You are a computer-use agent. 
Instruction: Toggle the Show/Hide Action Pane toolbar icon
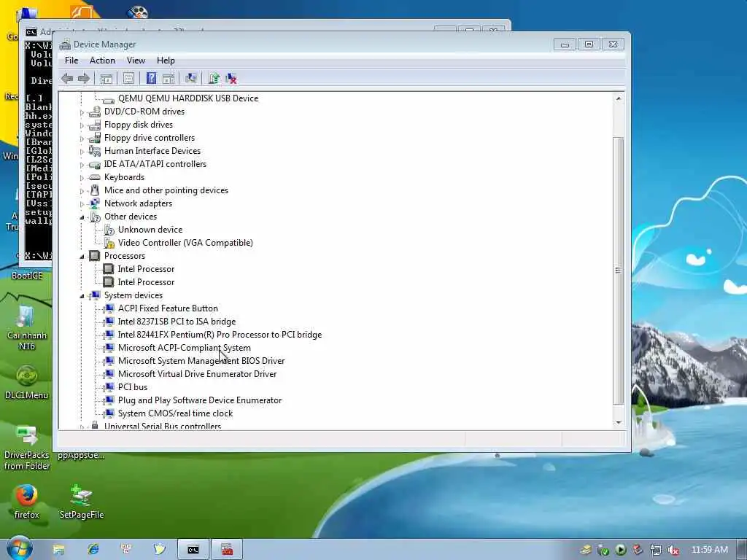[169, 79]
